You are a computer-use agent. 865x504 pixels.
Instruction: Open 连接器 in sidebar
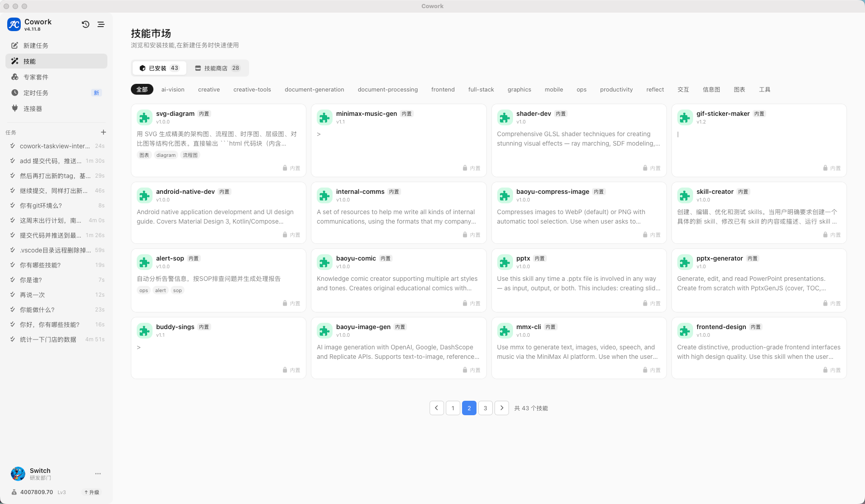tap(56, 109)
